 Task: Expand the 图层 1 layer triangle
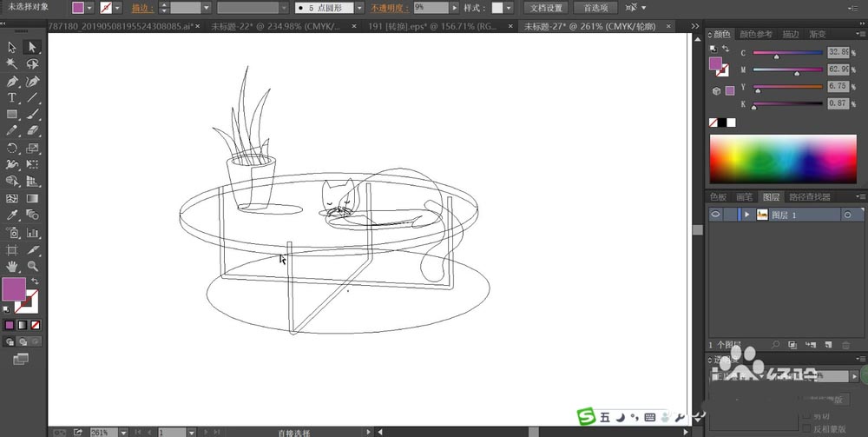click(x=747, y=215)
